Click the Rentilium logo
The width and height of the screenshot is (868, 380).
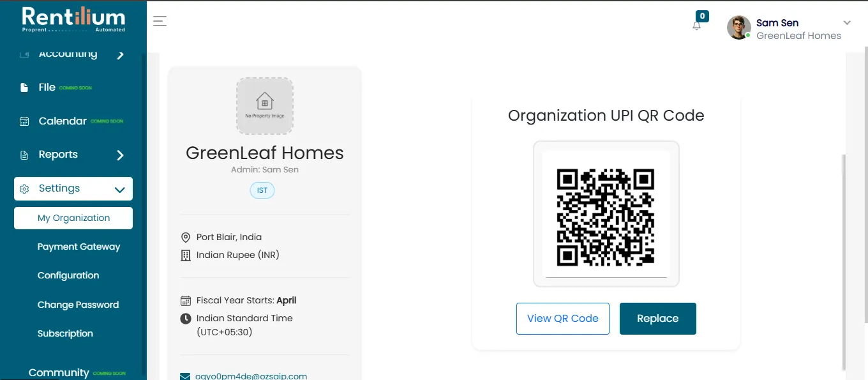(x=73, y=19)
